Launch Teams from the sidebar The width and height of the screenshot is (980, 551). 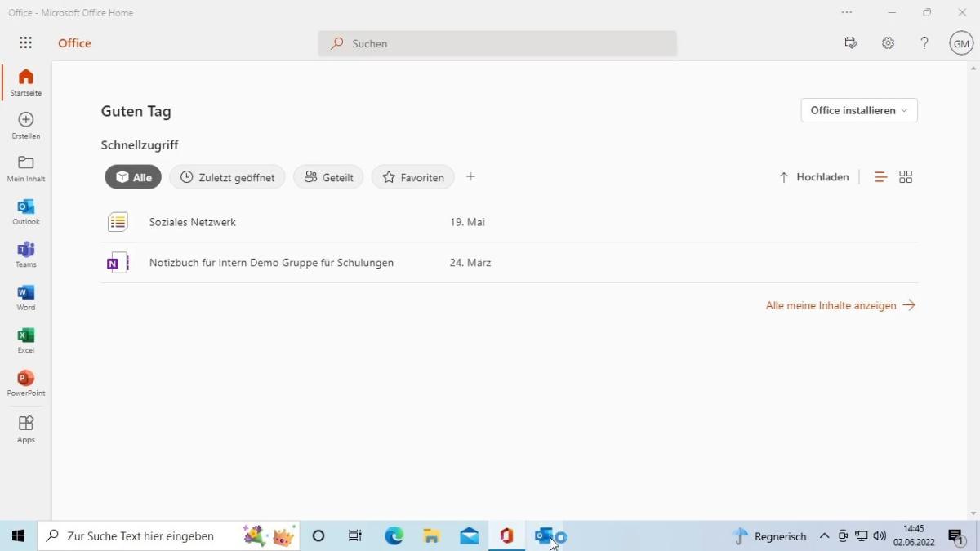(x=26, y=254)
